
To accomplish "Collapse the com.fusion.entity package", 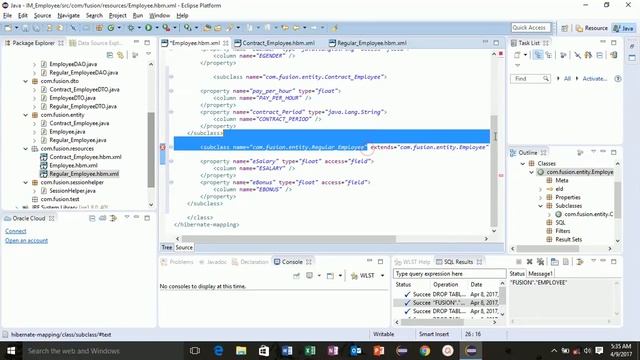I will (x=26, y=115).
